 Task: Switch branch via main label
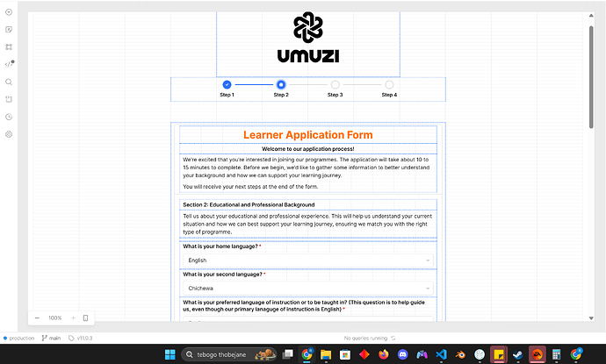51,338
